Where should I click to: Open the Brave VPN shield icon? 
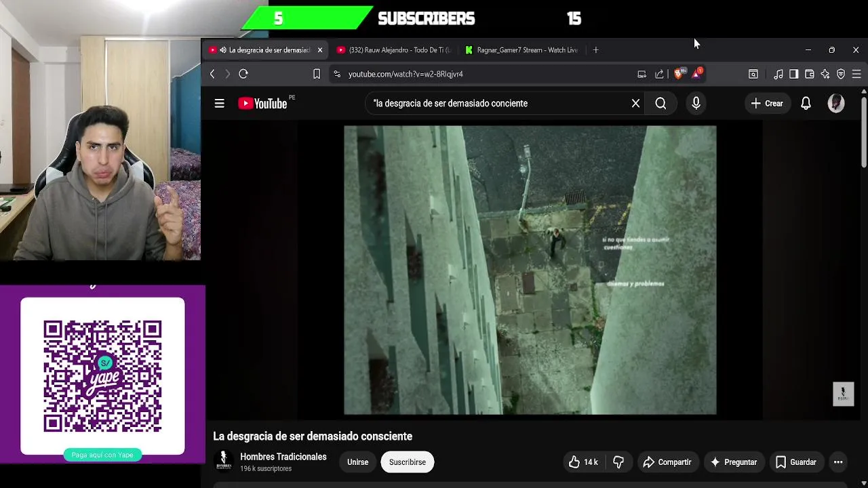pyautogui.click(x=841, y=74)
